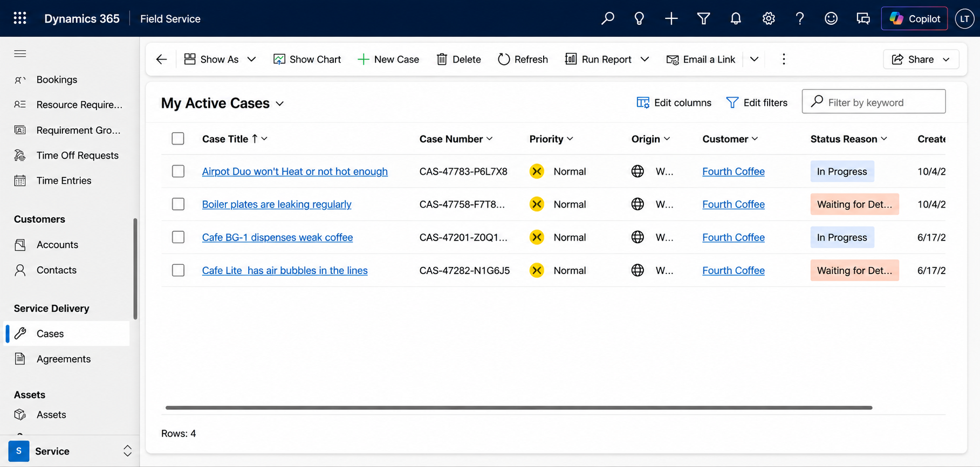Image resolution: width=980 pixels, height=467 pixels.
Task: Click the Delete trash toolbar button
Action: (458, 59)
